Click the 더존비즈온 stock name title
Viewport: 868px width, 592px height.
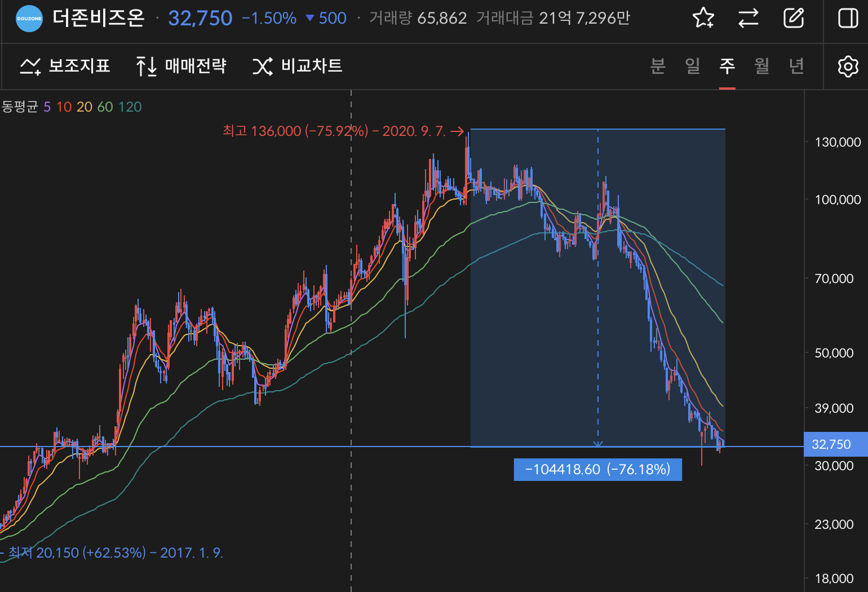pos(99,18)
